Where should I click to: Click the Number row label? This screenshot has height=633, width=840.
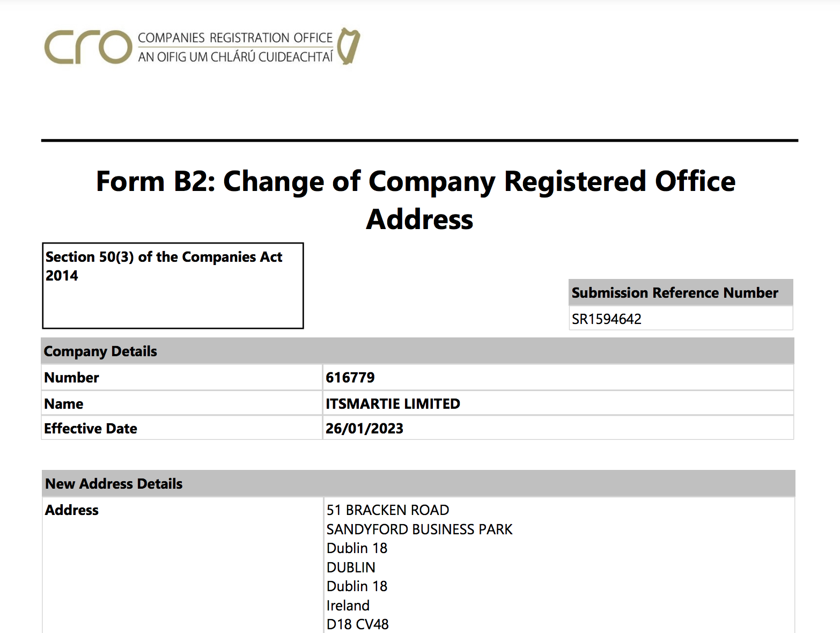coord(71,378)
